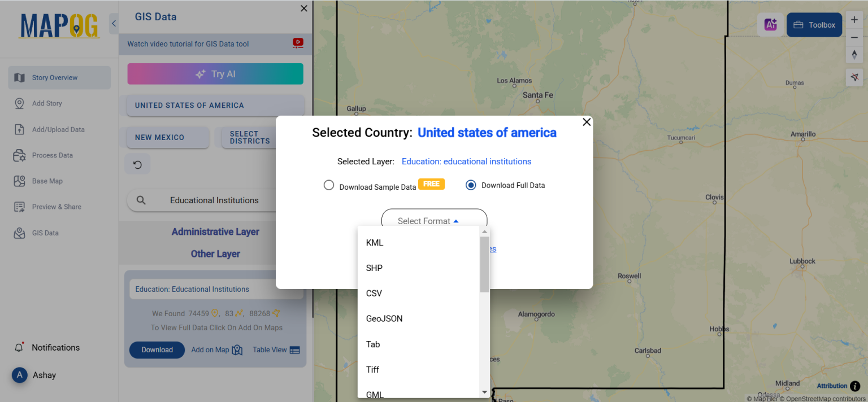Click the undo arrow below New Mexico

click(x=137, y=163)
